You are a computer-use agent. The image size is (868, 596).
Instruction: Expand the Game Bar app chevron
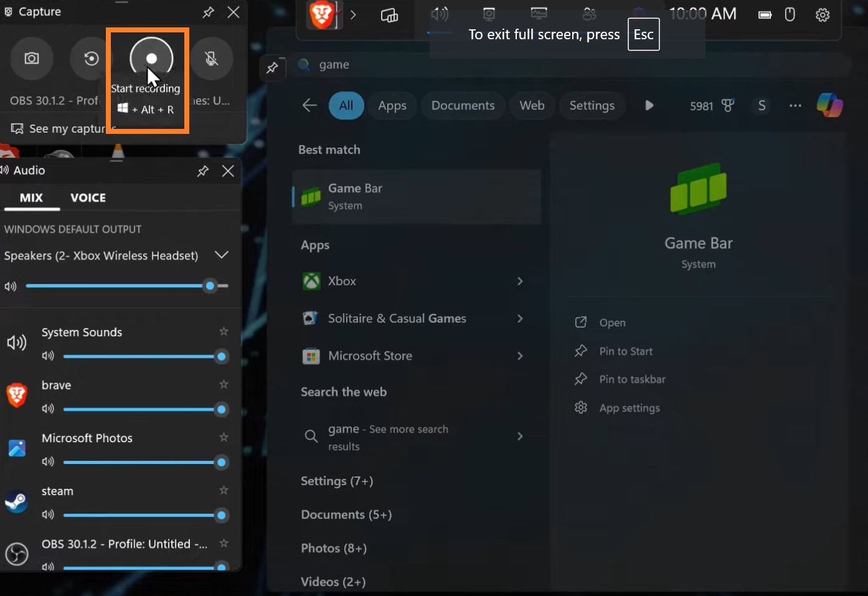pos(353,15)
